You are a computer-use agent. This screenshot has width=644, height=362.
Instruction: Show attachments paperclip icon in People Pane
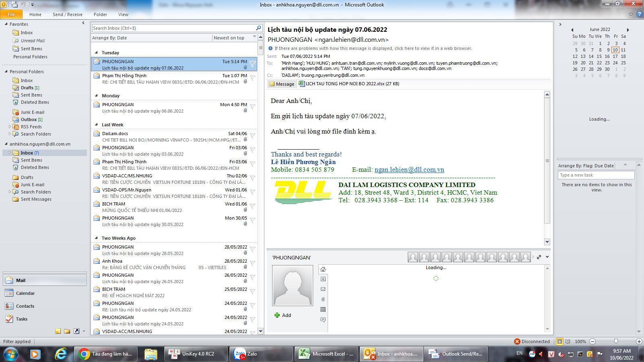point(323,299)
